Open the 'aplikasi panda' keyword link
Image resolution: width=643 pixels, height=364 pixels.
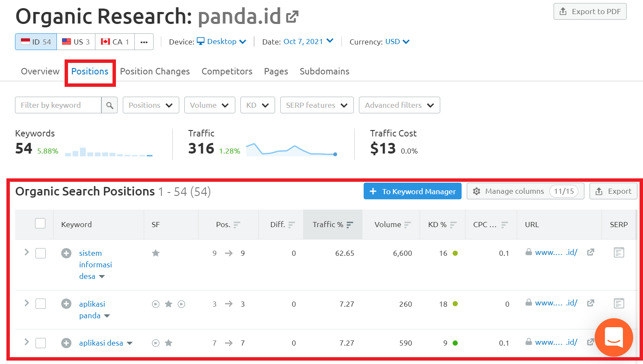(92, 310)
